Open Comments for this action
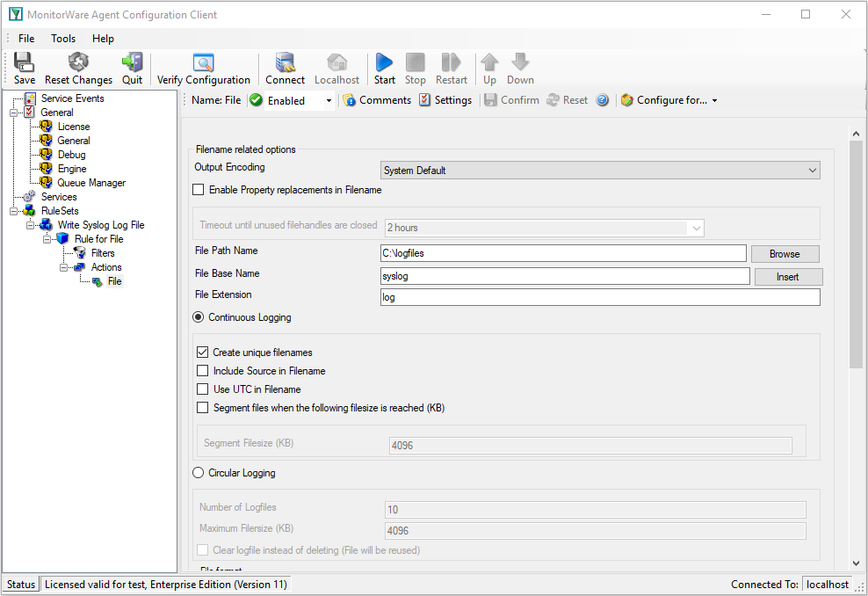The width and height of the screenshot is (868, 596). [377, 100]
